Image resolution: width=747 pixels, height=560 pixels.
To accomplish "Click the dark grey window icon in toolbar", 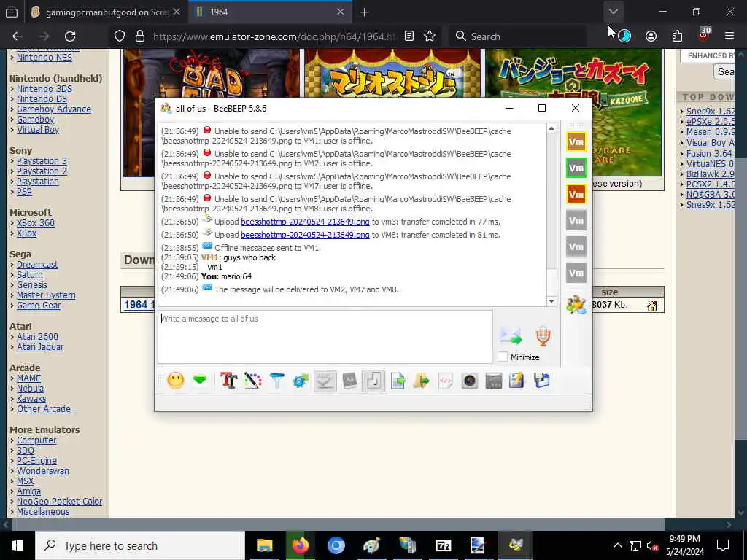I will click(494, 381).
